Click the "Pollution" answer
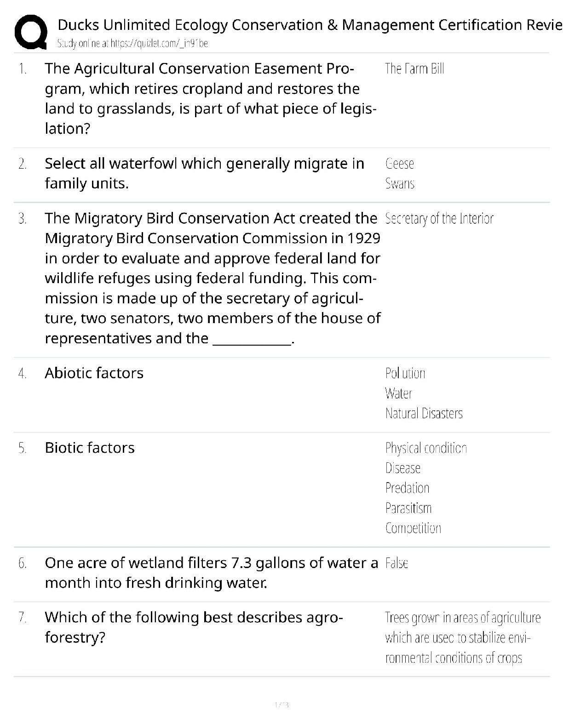This screenshot has width=563, height=728. 405,373
